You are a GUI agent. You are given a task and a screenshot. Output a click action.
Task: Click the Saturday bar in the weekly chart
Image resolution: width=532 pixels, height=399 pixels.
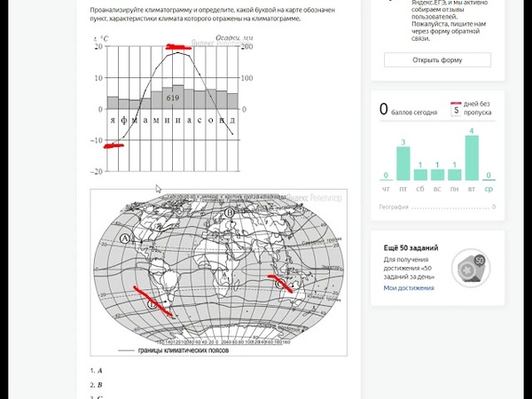[x=420, y=175]
